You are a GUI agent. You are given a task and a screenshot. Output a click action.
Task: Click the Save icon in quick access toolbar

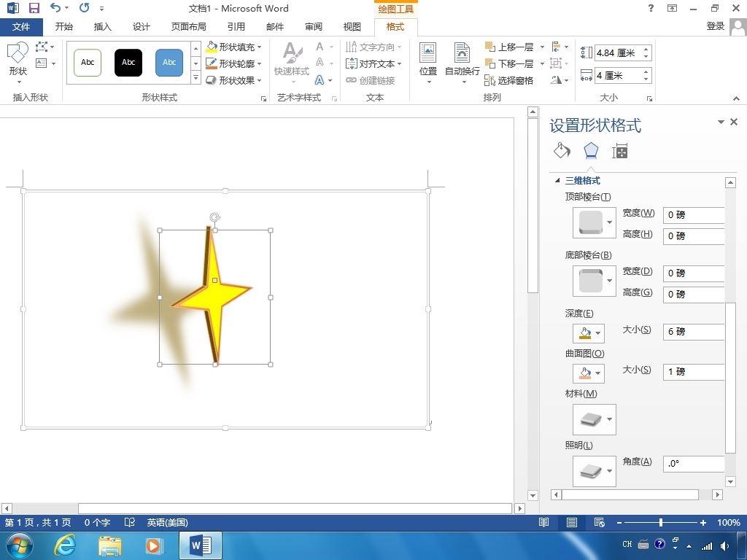point(34,8)
